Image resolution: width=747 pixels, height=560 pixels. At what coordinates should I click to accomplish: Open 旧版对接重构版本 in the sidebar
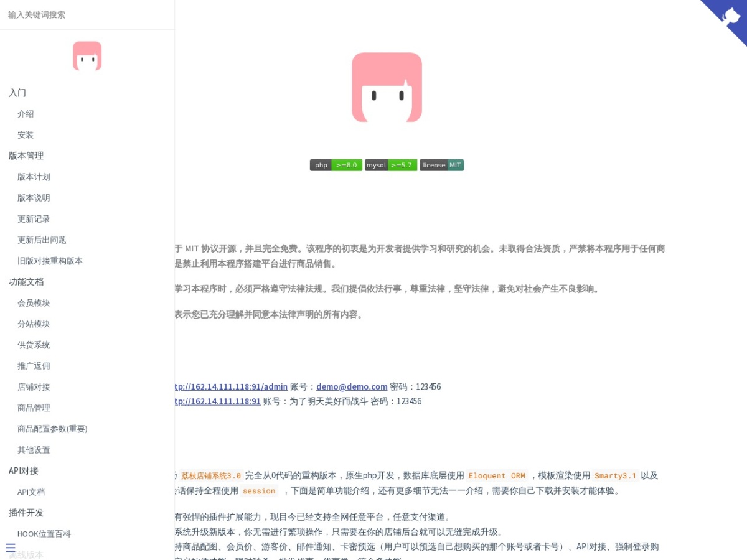click(x=50, y=261)
